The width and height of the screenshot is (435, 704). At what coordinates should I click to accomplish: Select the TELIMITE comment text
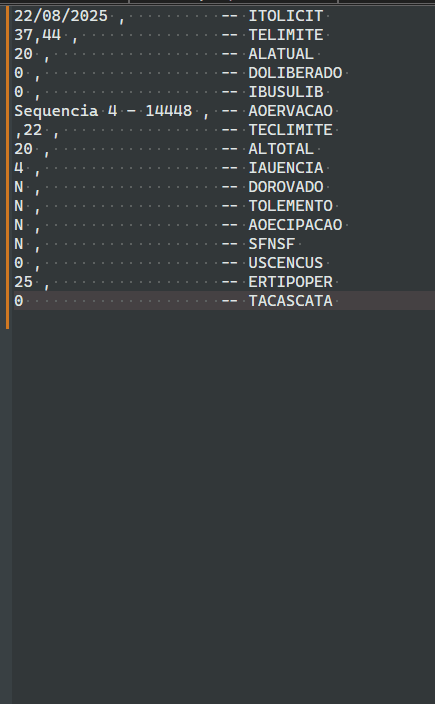click(x=286, y=35)
